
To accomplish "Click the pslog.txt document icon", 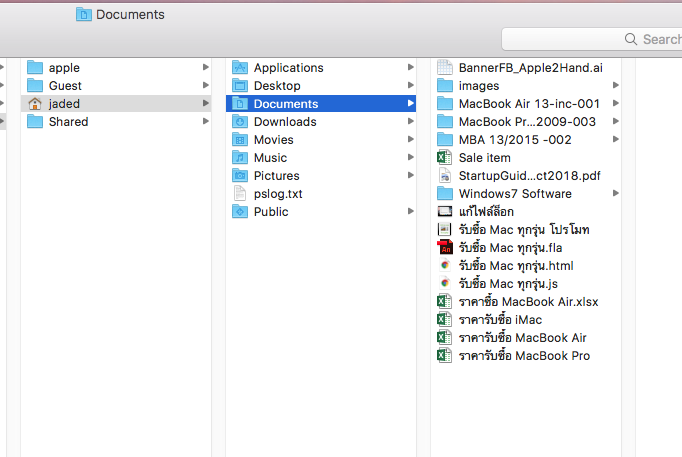I will point(240,193).
